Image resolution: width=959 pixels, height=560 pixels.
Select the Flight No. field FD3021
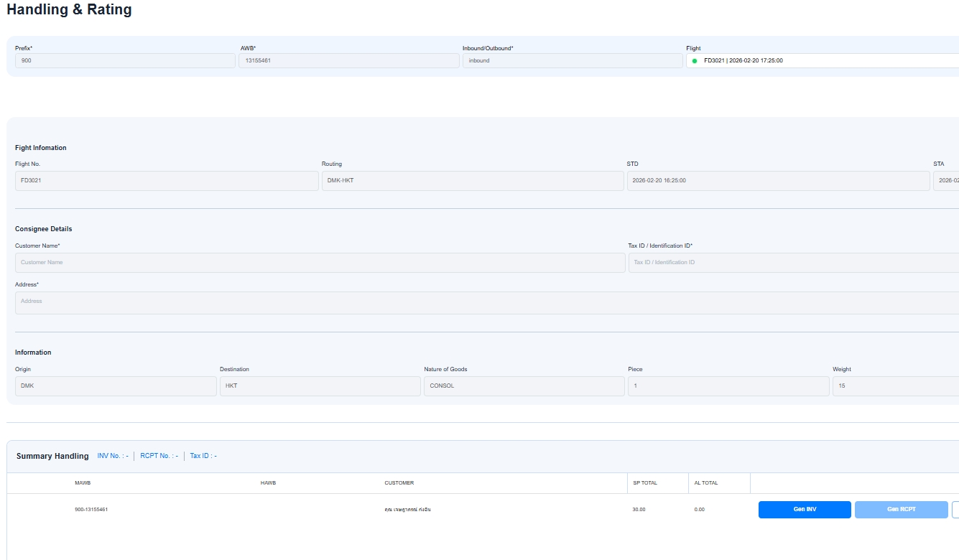coord(166,181)
